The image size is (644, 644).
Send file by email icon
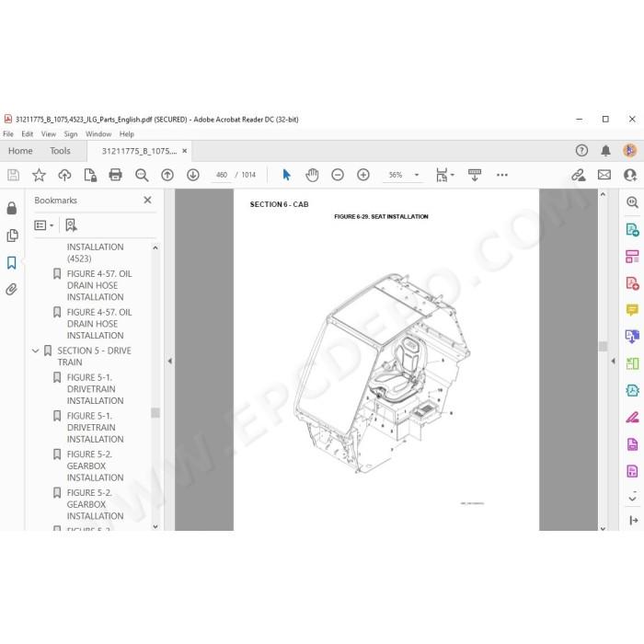(604, 175)
